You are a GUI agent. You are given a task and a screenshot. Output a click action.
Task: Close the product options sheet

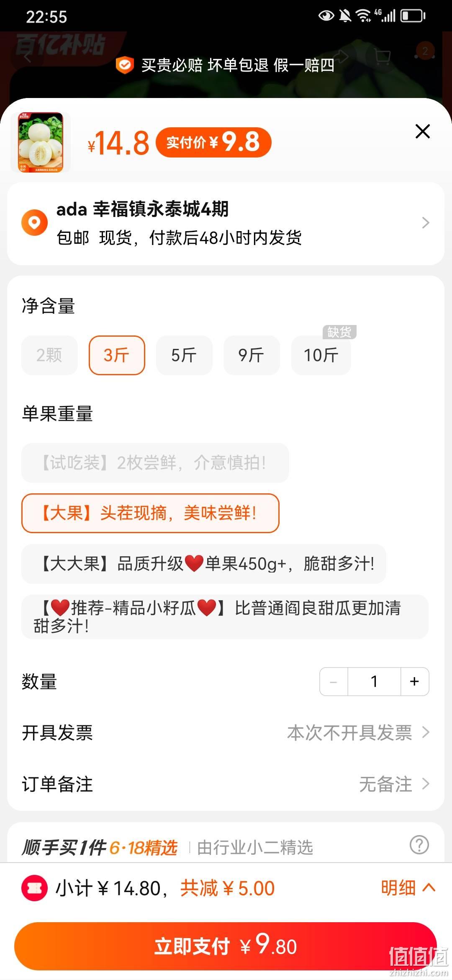point(423,131)
